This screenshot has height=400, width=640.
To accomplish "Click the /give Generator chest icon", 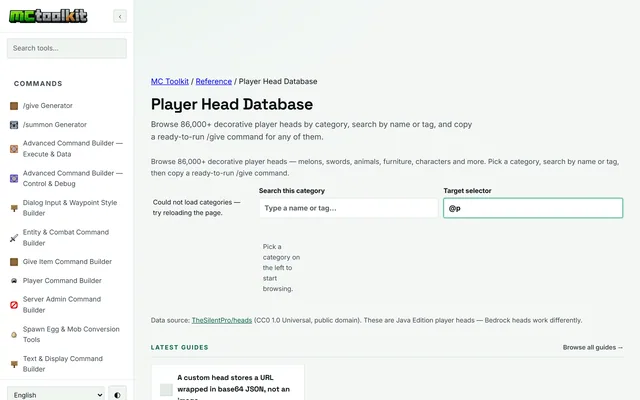I will coord(14,106).
